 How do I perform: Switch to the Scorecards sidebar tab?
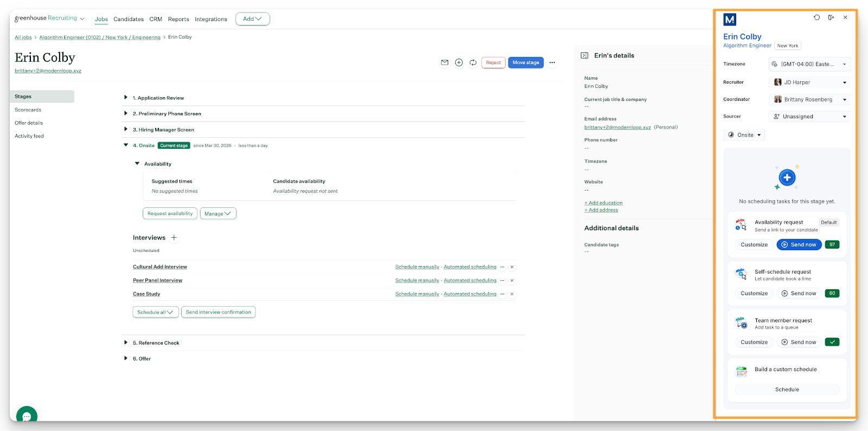coord(28,110)
